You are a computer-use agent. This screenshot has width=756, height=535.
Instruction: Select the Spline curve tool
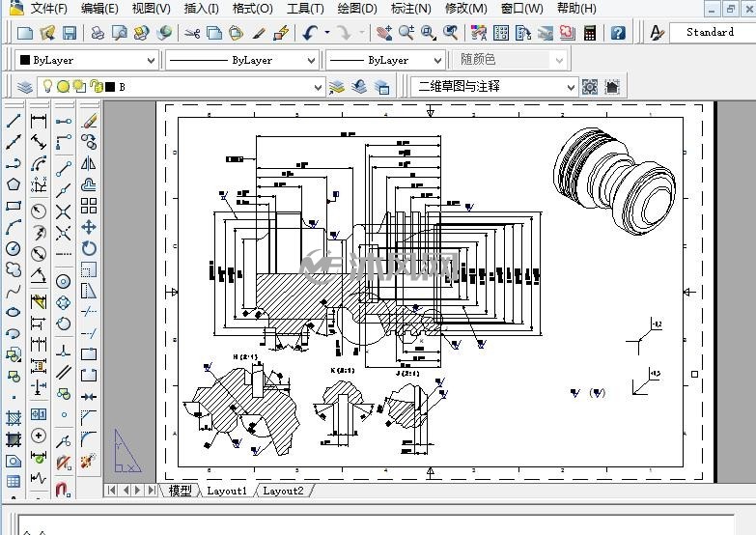click(14, 291)
